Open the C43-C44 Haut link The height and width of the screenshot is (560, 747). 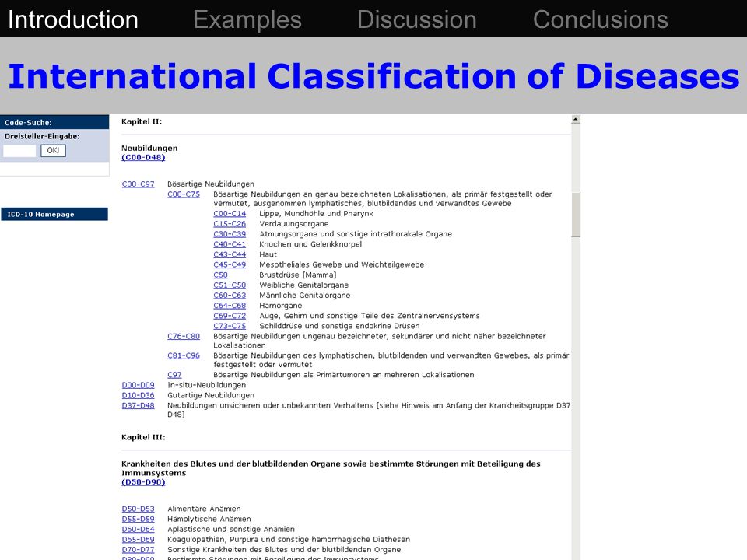[230, 255]
